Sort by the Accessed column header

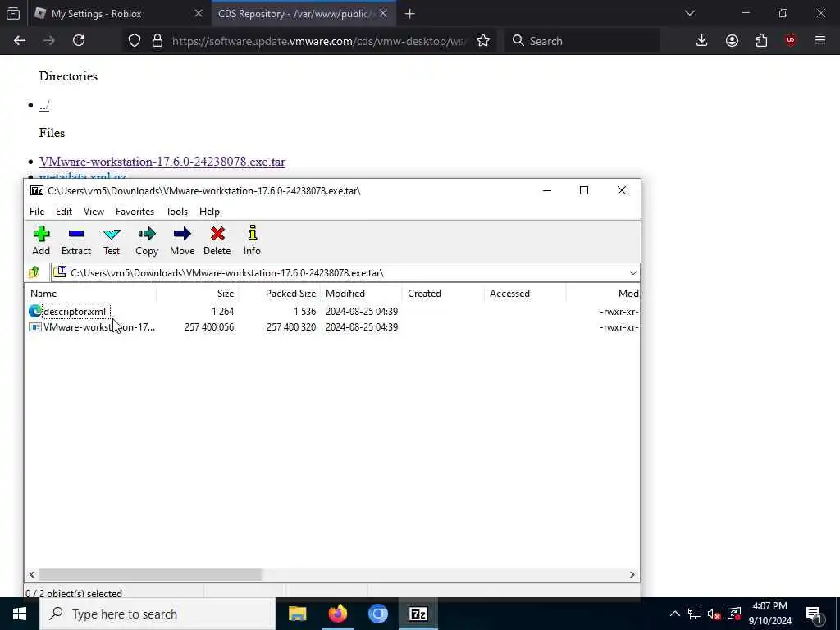[x=525, y=294]
